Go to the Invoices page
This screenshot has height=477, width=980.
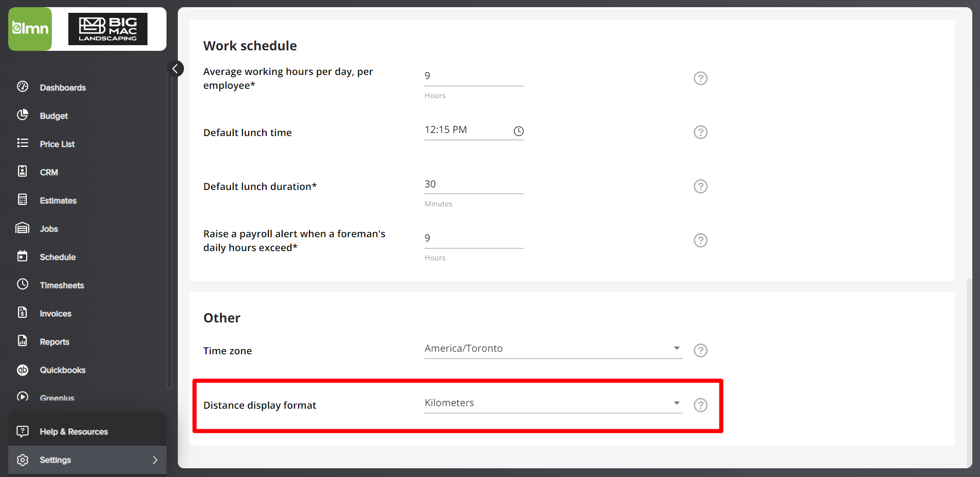tap(56, 314)
